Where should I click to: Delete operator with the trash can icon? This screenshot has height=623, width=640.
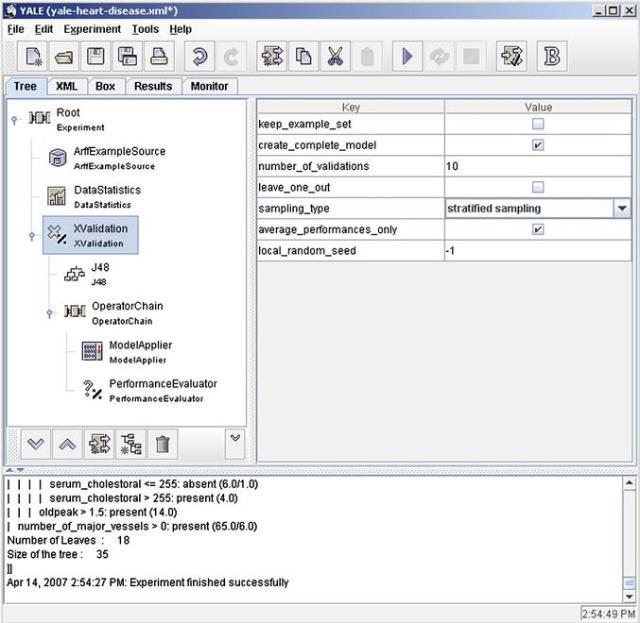tap(162, 444)
